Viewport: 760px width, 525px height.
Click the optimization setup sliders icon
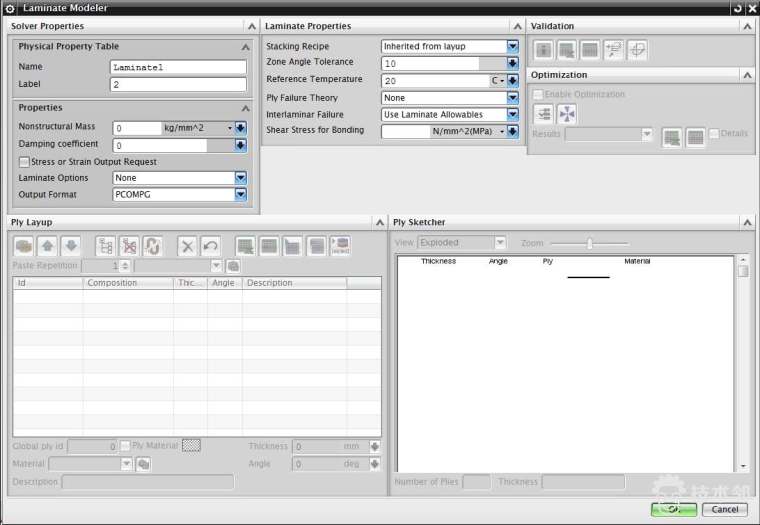click(x=543, y=114)
